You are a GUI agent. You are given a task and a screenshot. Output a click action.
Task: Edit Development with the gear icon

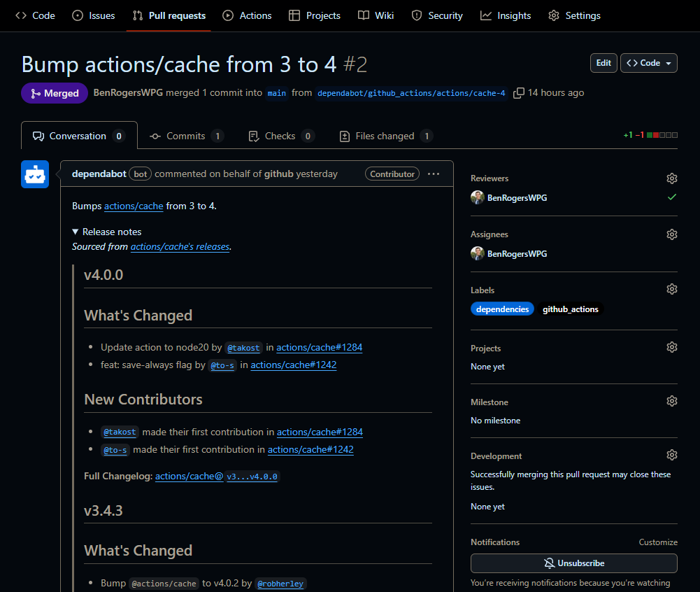672,455
